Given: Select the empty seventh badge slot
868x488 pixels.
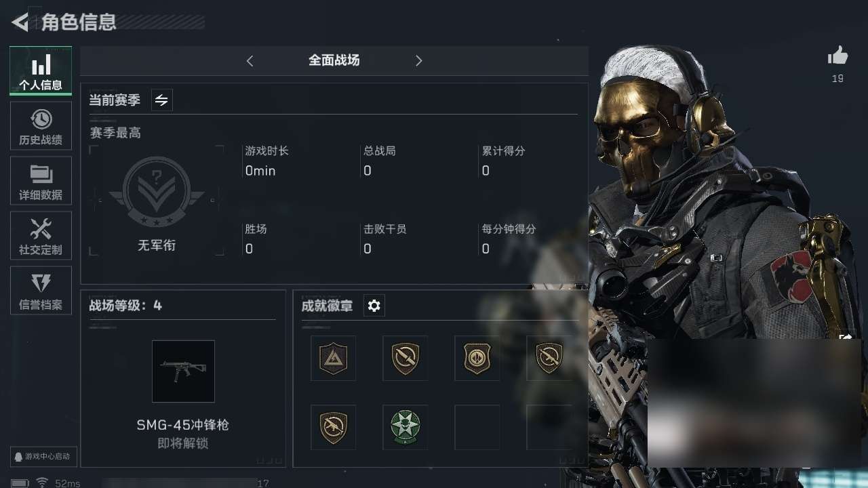Looking at the screenshot, I should click(477, 428).
